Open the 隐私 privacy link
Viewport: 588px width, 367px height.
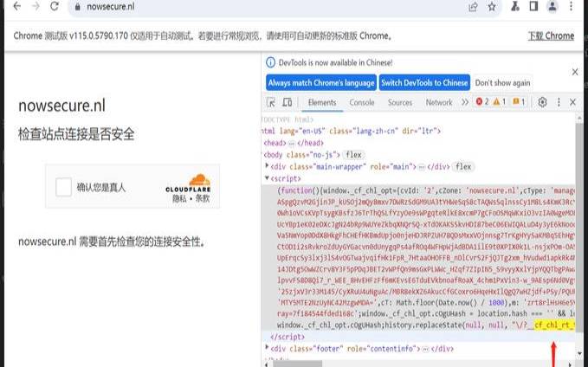[179, 199]
